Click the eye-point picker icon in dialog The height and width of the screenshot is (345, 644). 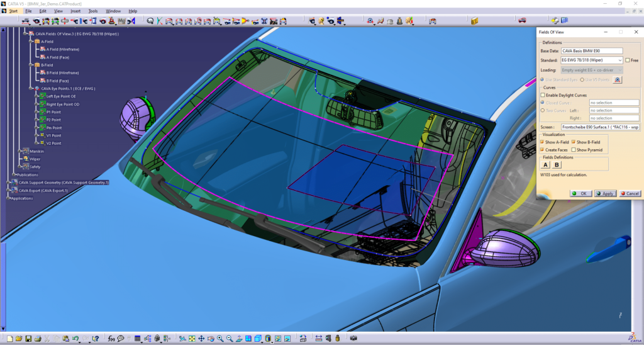pyautogui.click(x=617, y=80)
